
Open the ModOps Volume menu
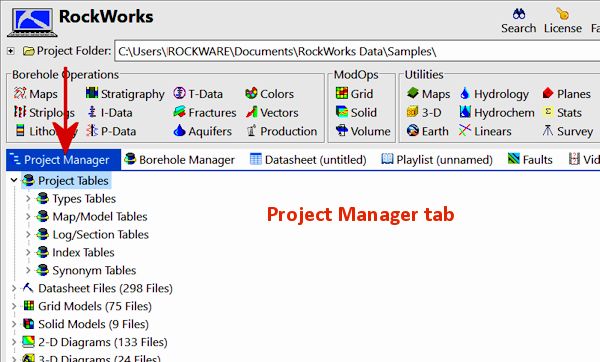pyautogui.click(x=363, y=131)
